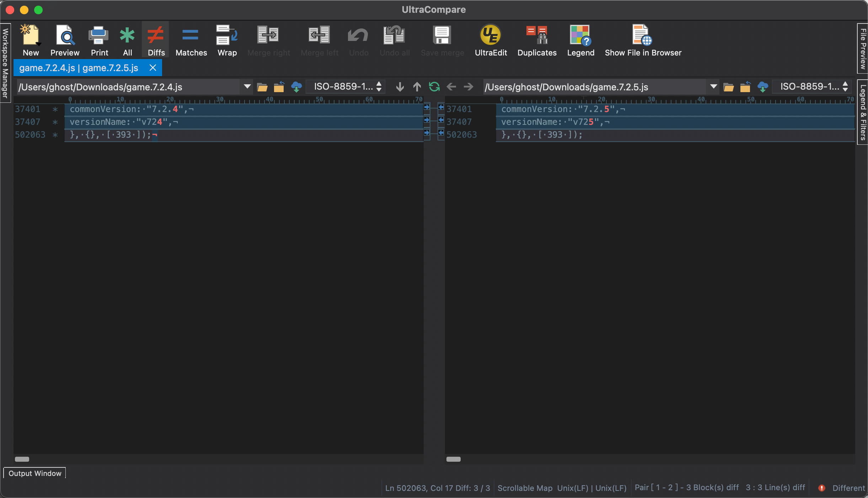Click the left pane horizontal scrollbar thumb
868x498 pixels.
click(22, 459)
